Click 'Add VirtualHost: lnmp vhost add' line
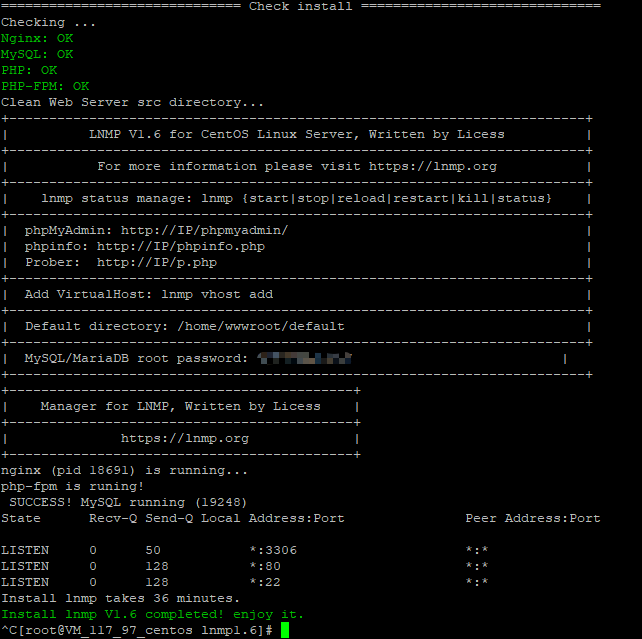This screenshot has height=639, width=642. click(x=149, y=294)
